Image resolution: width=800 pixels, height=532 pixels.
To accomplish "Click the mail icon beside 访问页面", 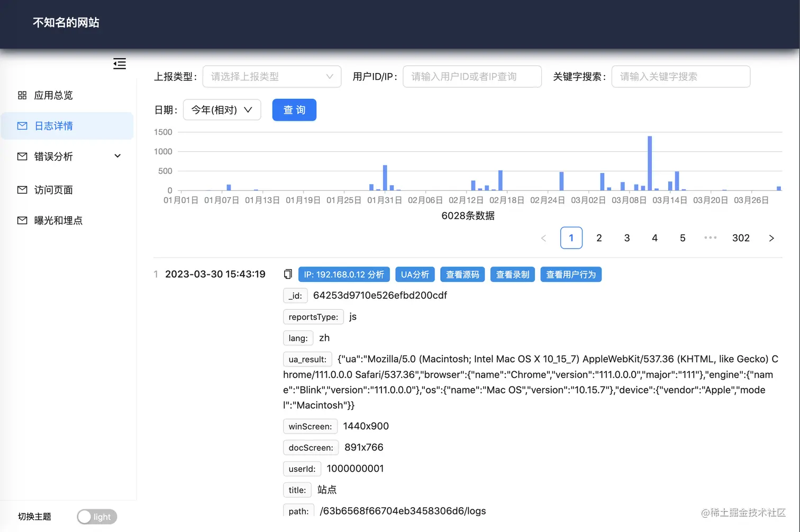I will (22, 190).
